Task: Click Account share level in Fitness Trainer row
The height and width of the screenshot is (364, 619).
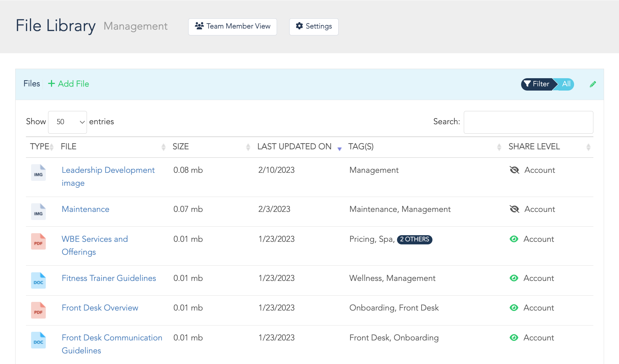Action: point(539,278)
